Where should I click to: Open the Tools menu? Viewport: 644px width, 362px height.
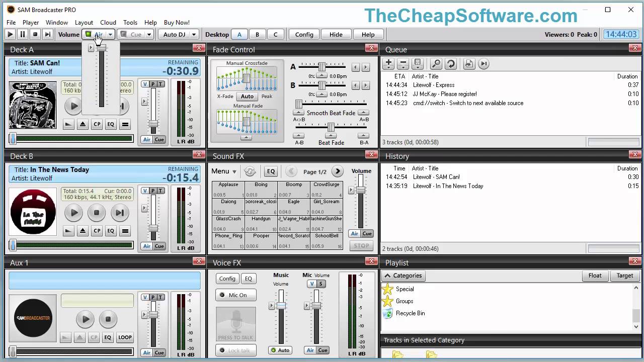click(130, 23)
